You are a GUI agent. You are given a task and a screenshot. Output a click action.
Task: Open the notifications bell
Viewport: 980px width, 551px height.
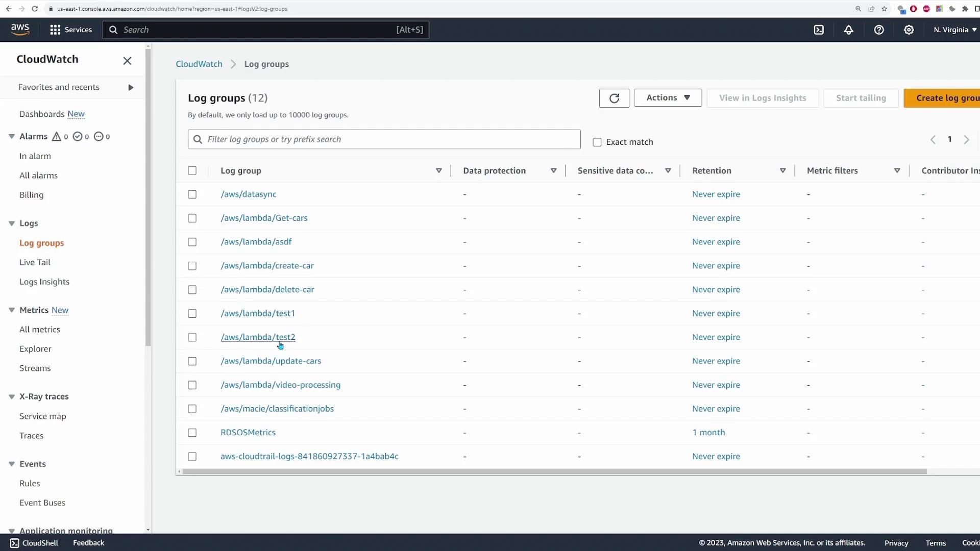pyautogui.click(x=848, y=30)
